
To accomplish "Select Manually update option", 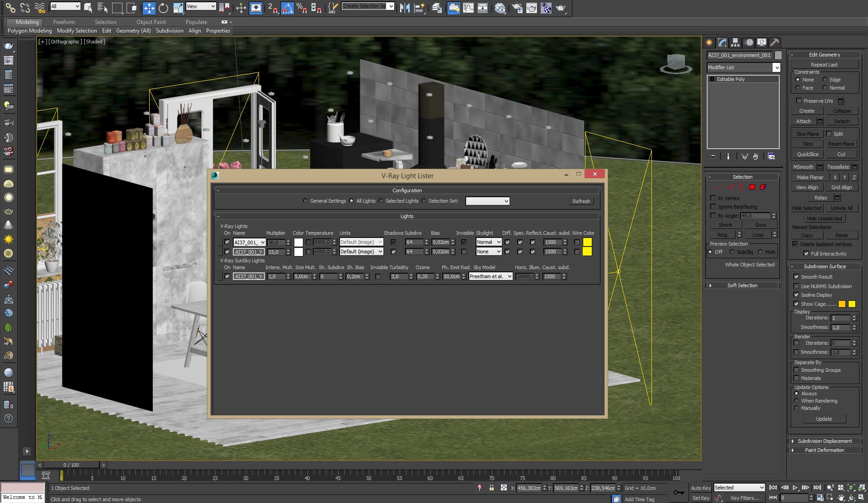I will [x=796, y=408].
